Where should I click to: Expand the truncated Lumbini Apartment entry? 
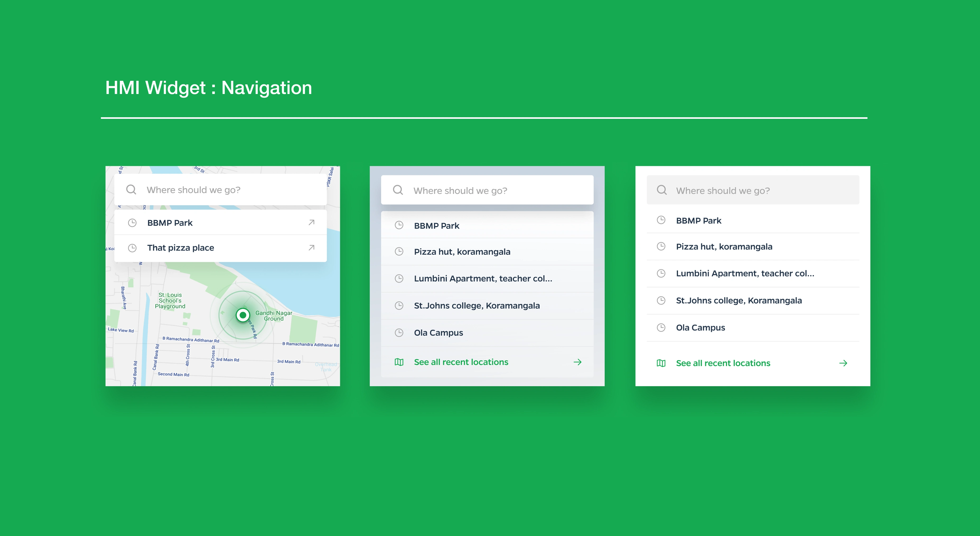[x=745, y=273]
